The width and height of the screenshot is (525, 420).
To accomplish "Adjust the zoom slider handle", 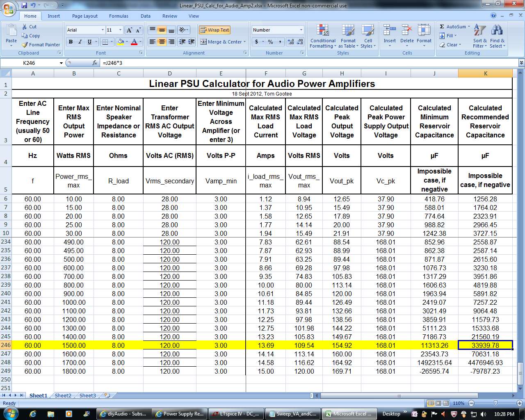I will (x=495, y=403).
